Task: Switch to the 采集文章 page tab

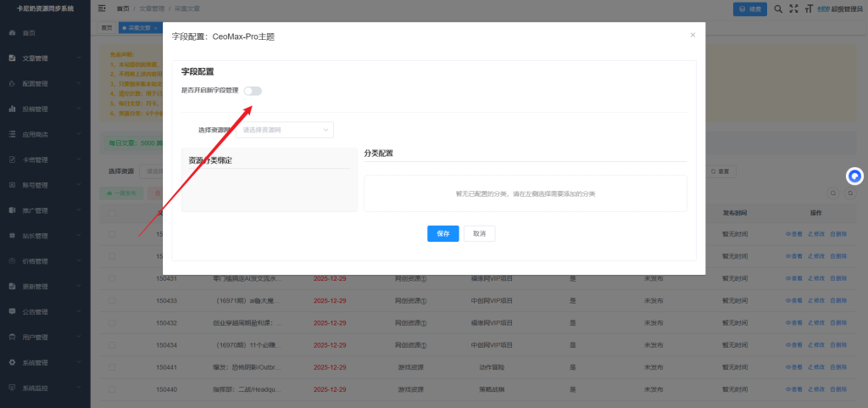Action: click(140, 28)
